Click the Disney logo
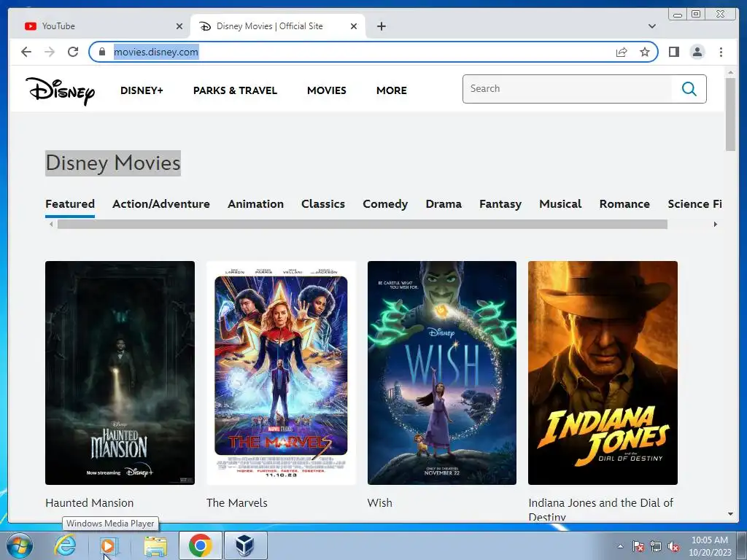 [60, 90]
